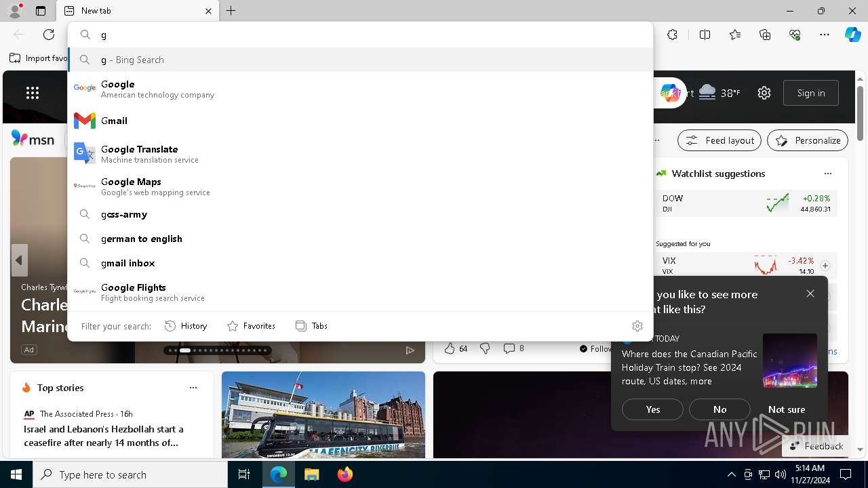The height and width of the screenshot is (488, 868).
Task: Open Task View from the taskbar
Action: pos(244,474)
